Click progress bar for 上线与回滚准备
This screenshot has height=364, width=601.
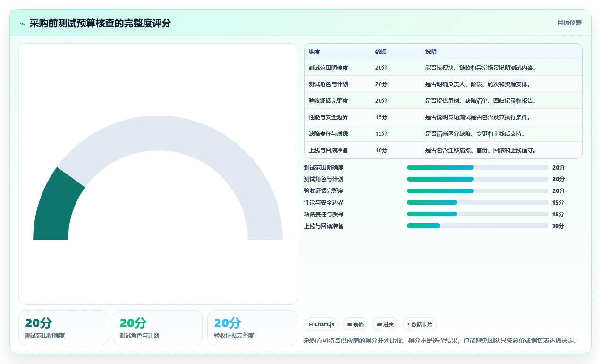pyautogui.click(x=478, y=226)
